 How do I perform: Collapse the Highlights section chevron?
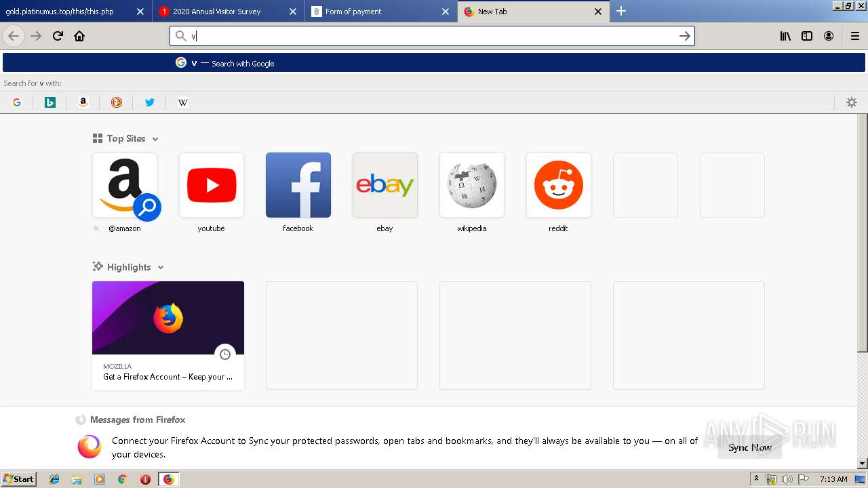(x=161, y=268)
